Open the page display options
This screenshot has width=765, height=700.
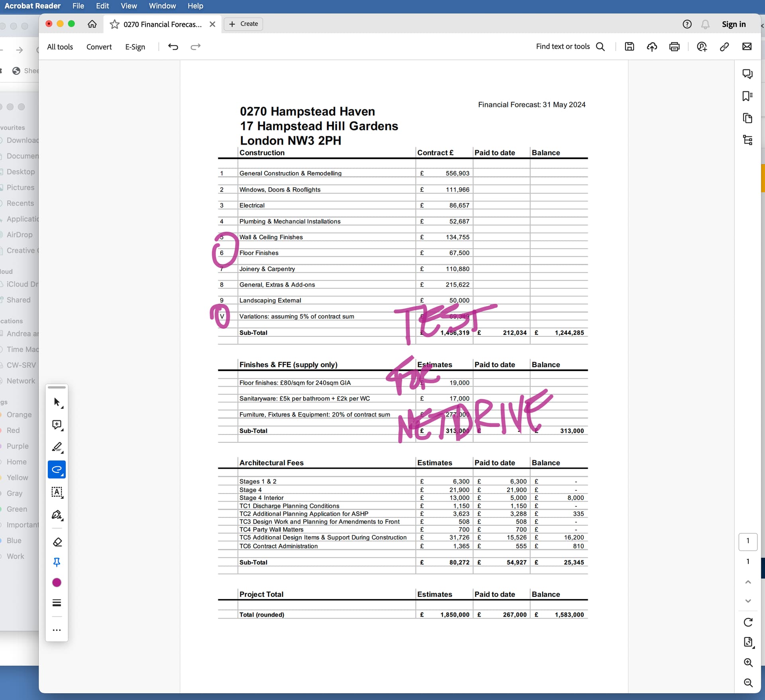click(748, 642)
